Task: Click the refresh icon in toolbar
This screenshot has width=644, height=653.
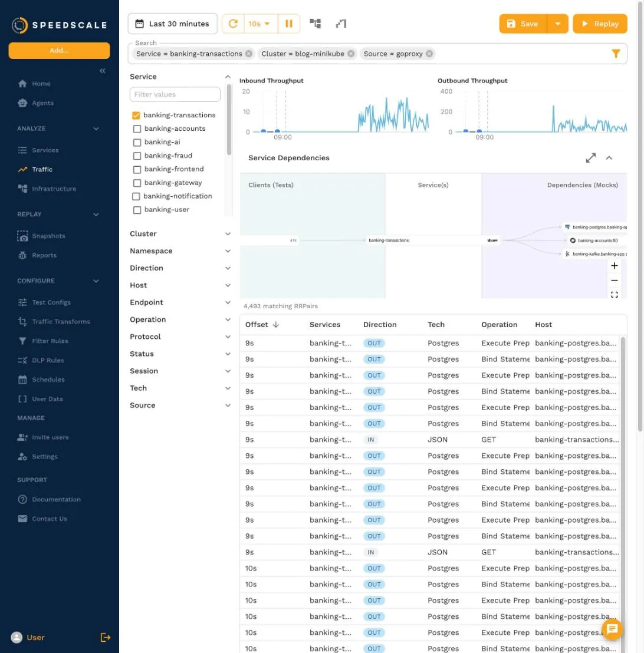Action: point(234,24)
